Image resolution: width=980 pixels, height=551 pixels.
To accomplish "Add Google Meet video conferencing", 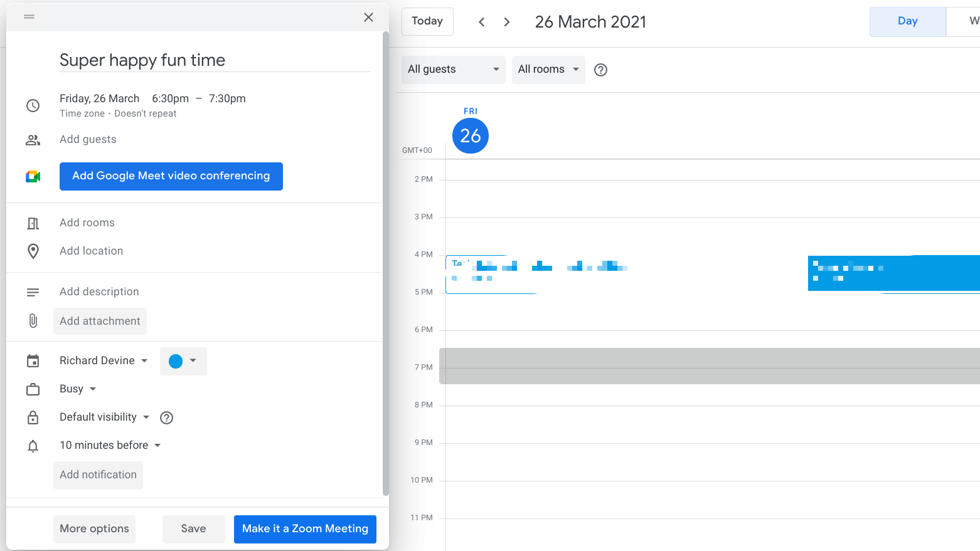I will pos(171,176).
